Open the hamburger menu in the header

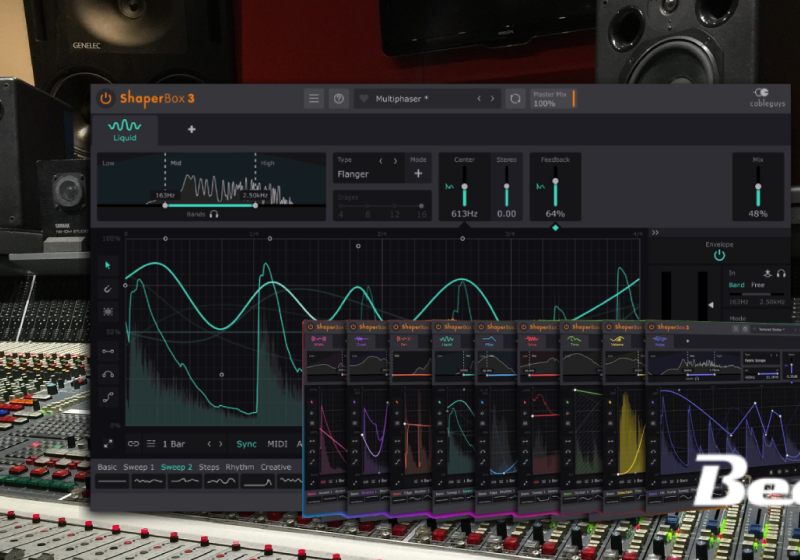click(314, 99)
